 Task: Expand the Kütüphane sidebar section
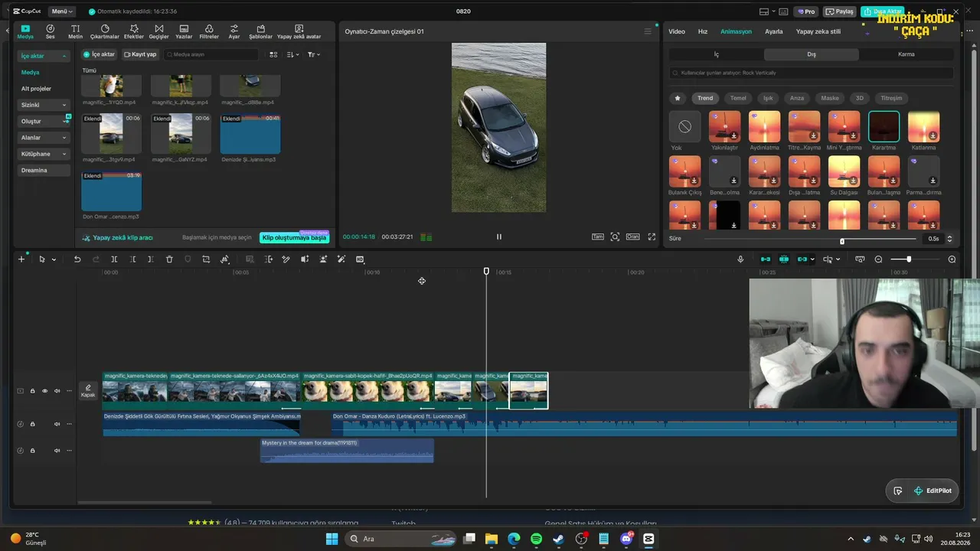point(44,154)
